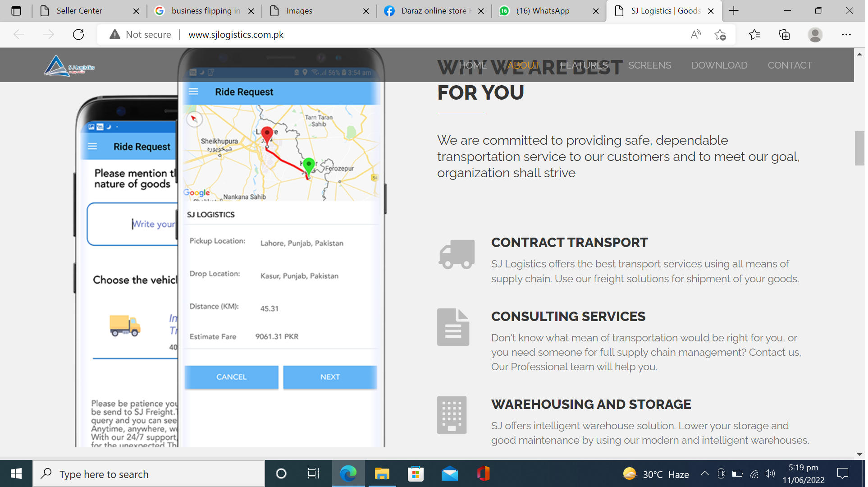
Task: Show hidden system tray icons
Action: click(704, 473)
